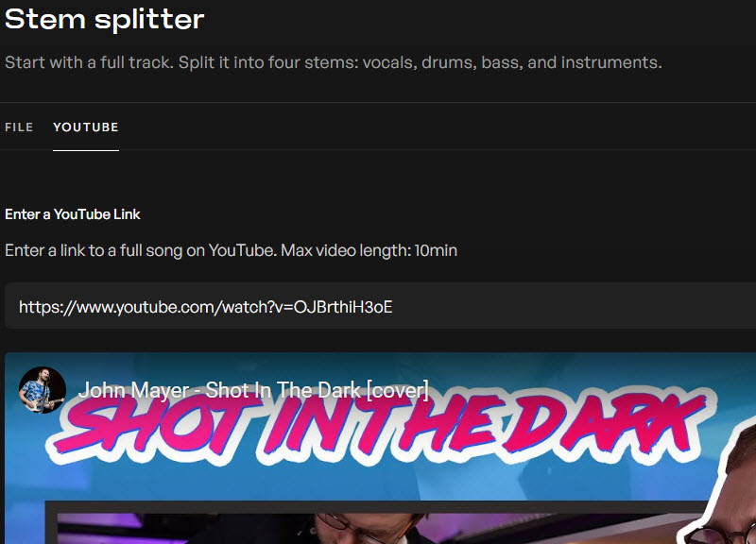Click the word 'vocals' in the description
The height and width of the screenshot is (544, 756).
click(x=389, y=62)
